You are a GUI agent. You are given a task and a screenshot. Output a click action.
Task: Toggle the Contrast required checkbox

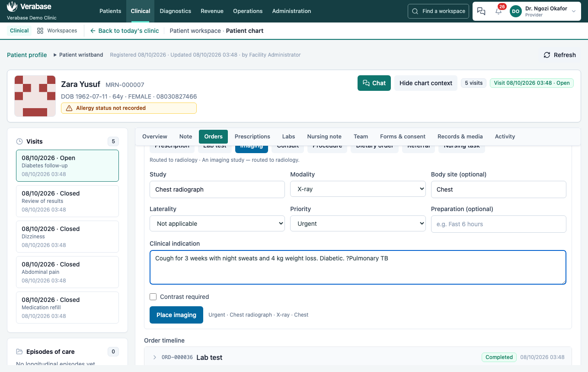pyautogui.click(x=153, y=297)
